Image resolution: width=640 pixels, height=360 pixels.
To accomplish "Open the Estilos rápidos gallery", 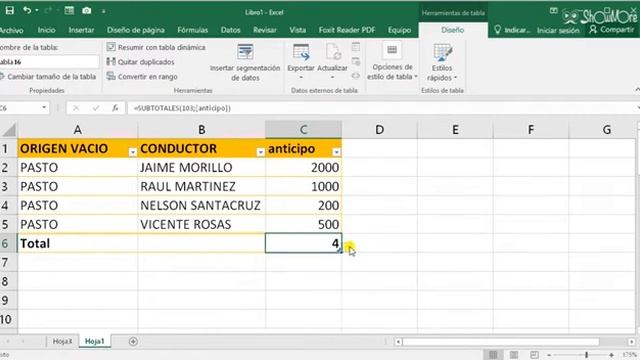I will pos(442,62).
